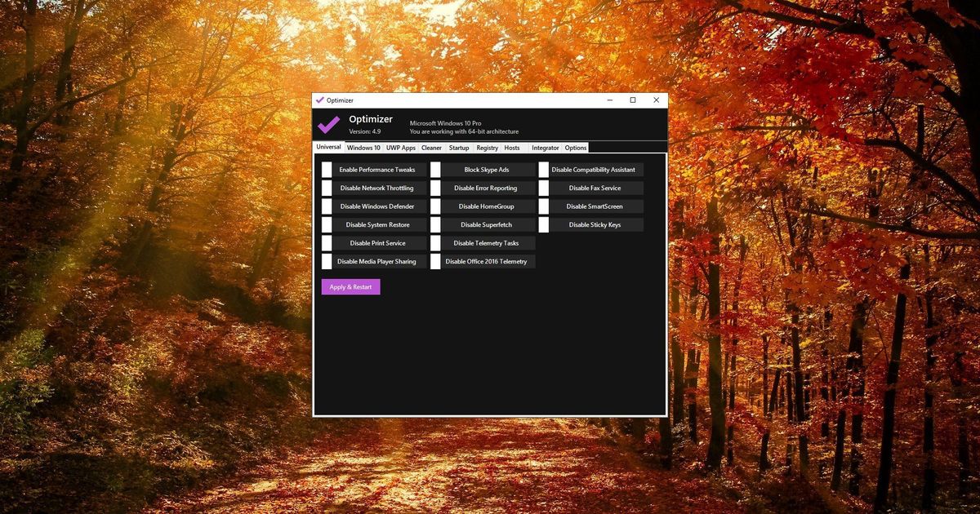
Task: Check the Disable Office 2016 Telemetry option
Action: tap(437, 261)
